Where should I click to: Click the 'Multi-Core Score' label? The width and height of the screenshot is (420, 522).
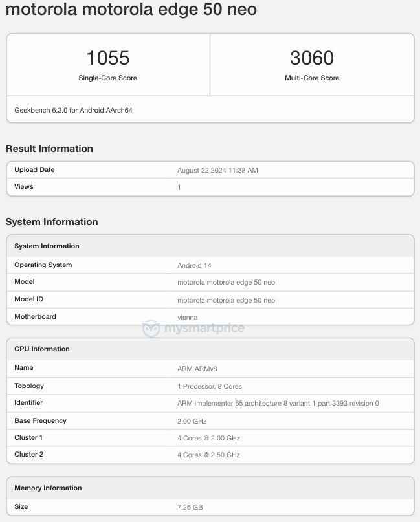pos(312,78)
